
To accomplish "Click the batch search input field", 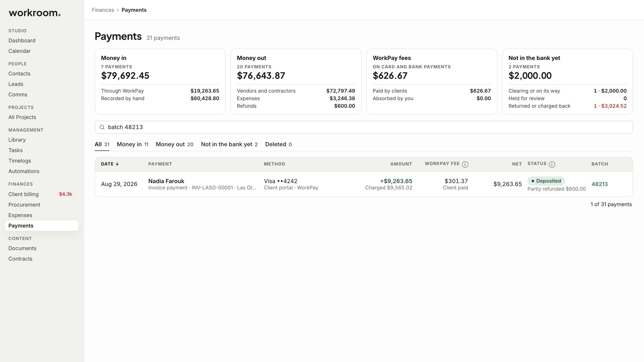I will [x=364, y=127].
